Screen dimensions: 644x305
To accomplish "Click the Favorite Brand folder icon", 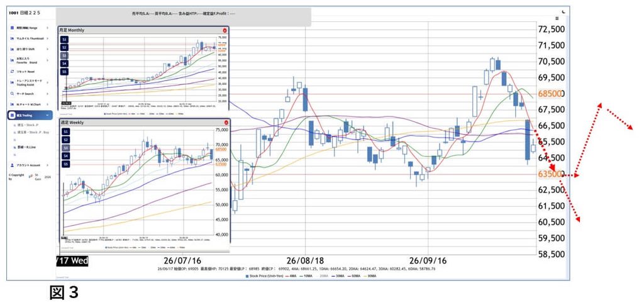I will tap(12, 60).
